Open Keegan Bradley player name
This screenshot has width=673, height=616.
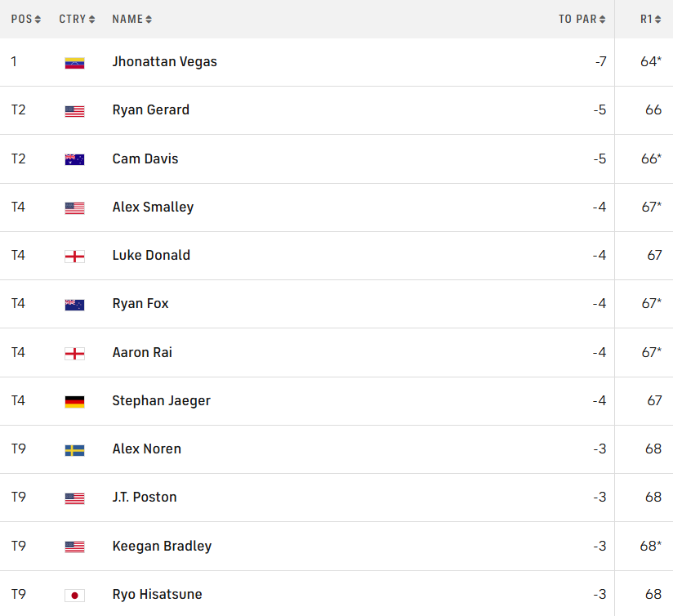click(x=162, y=546)
